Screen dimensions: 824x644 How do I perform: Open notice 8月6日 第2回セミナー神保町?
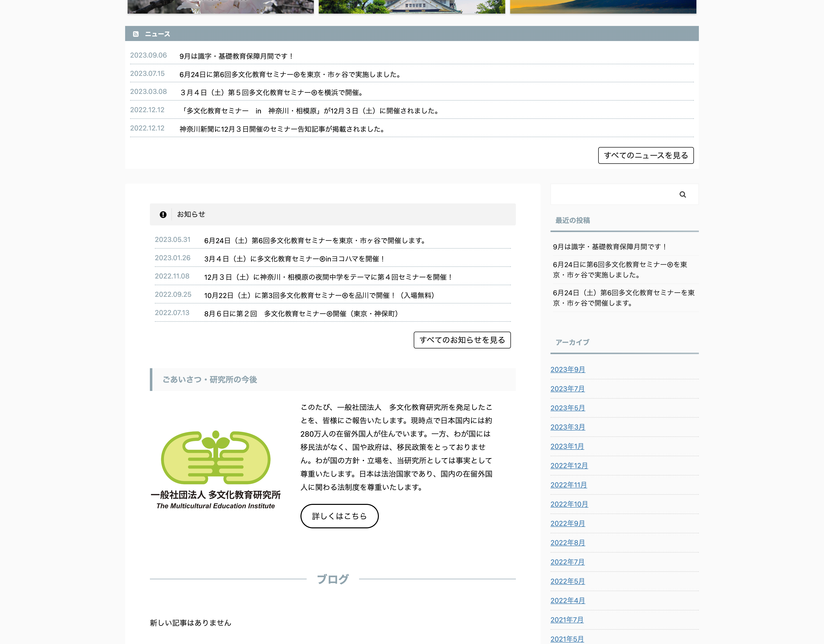[302, 314]
